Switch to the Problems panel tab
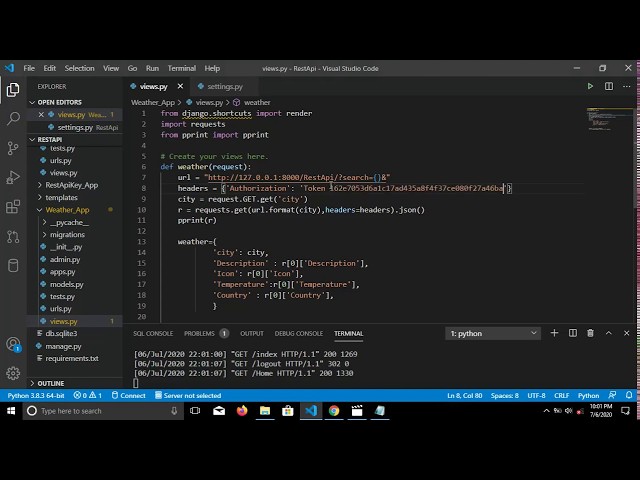This screenshot has width=640, height=480. 199,333
